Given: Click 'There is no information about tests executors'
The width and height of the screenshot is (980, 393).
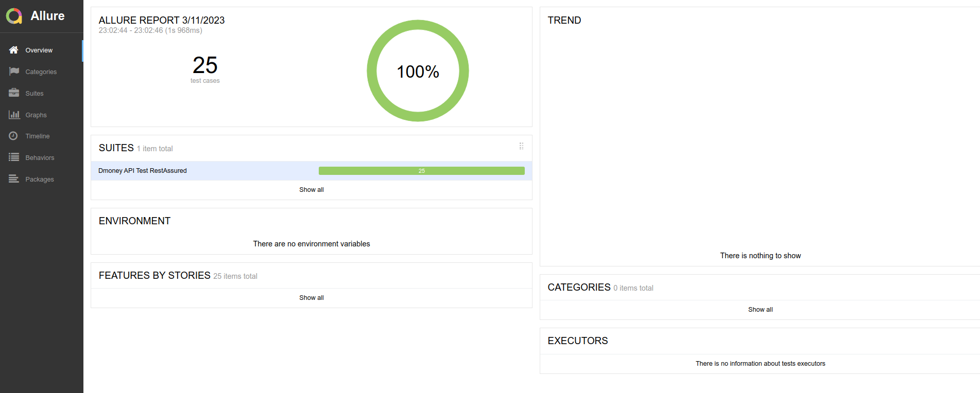Looking at the screenshot, I should (761, 364).
